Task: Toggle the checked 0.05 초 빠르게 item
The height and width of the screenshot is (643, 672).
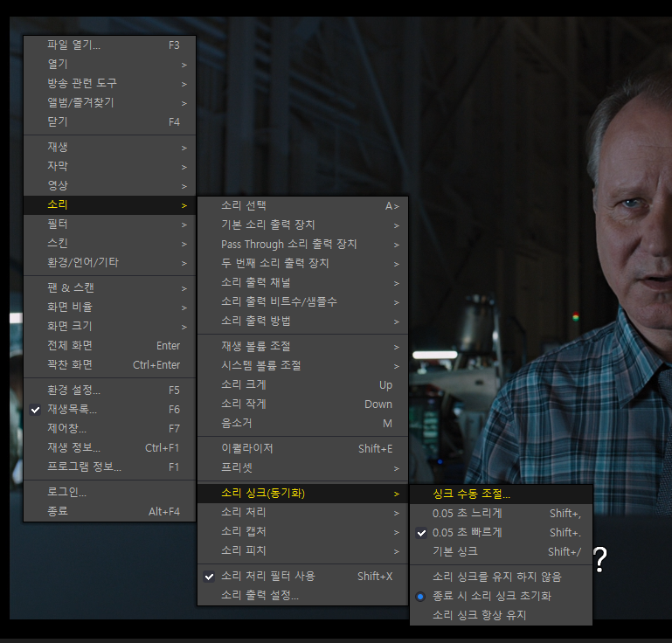Action: point(501,532)
